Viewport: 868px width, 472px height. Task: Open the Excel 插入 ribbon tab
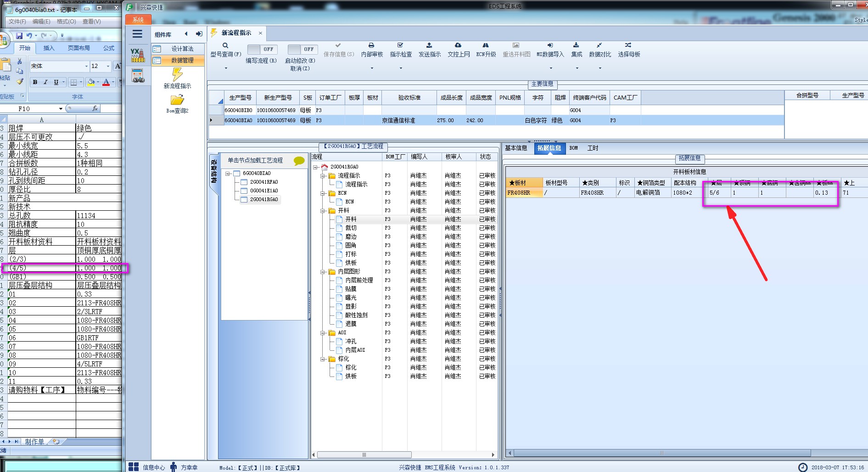(x=49, y=48)
